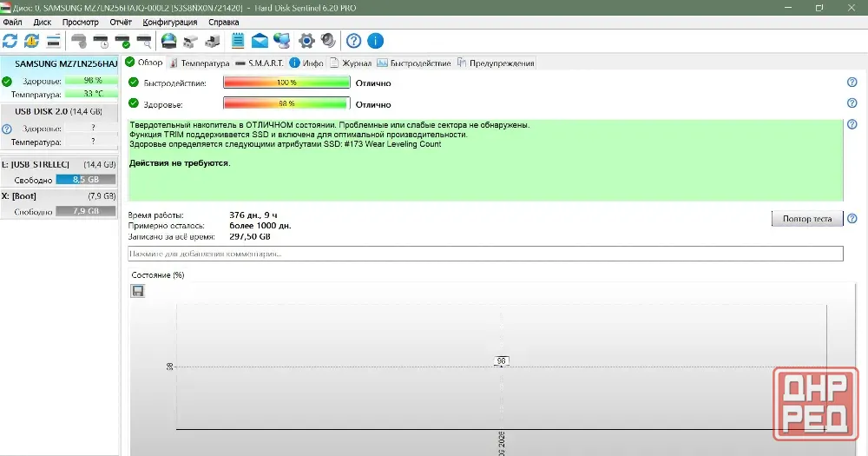Open the Конфигурация menu
The image size is (868, 456).
170,23
